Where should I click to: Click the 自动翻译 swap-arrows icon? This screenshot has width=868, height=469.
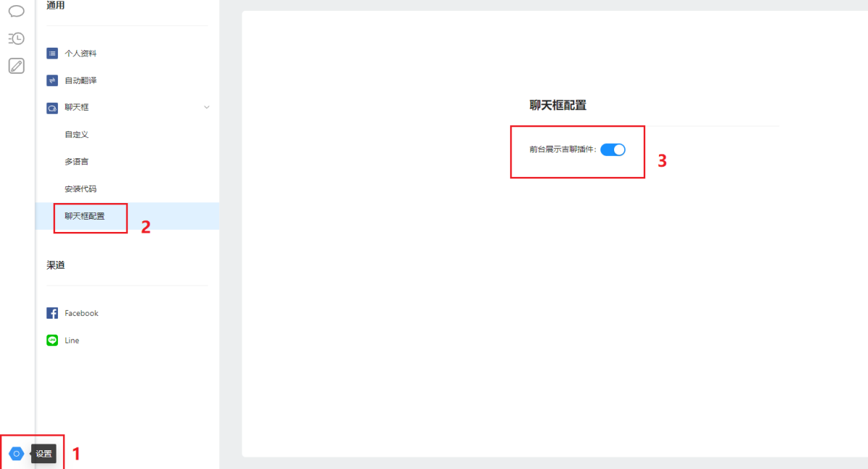(52, 80)
